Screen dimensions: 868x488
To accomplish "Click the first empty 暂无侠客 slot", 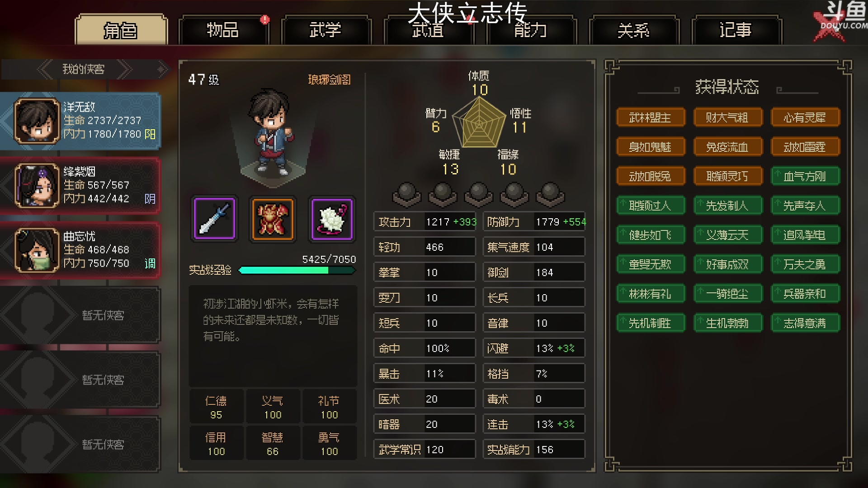I will [x=80, y=315].
